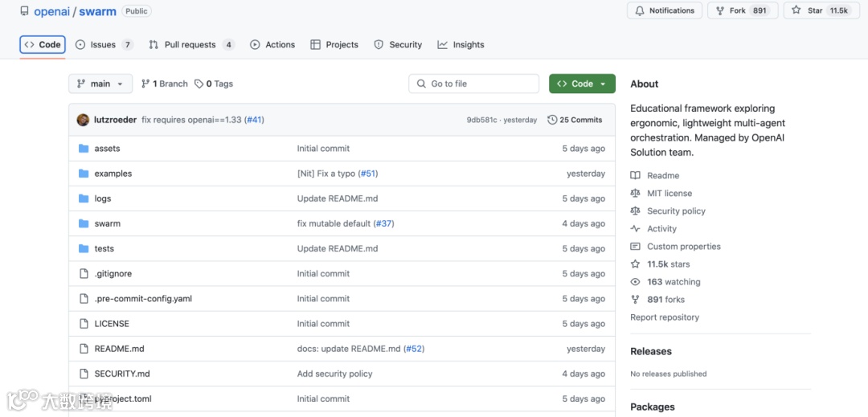Star the swarm repository
This screenshot has width=868, height=417.
pos(821,10)
